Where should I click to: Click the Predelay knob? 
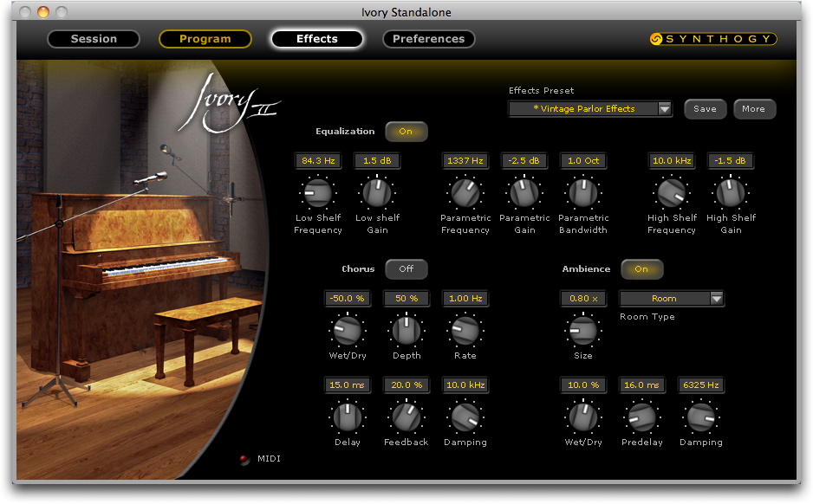click(642, 417)
